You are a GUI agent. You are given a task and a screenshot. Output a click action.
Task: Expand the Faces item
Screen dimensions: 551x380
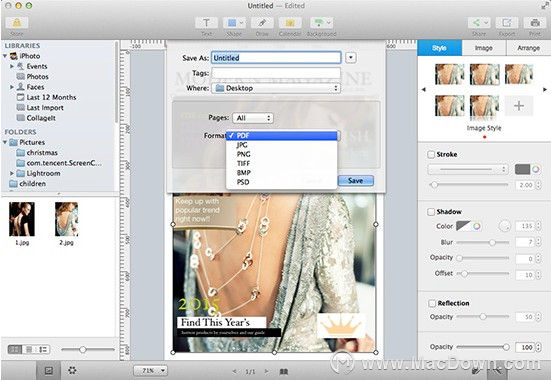pyautogui.click(x=12, y=87)
